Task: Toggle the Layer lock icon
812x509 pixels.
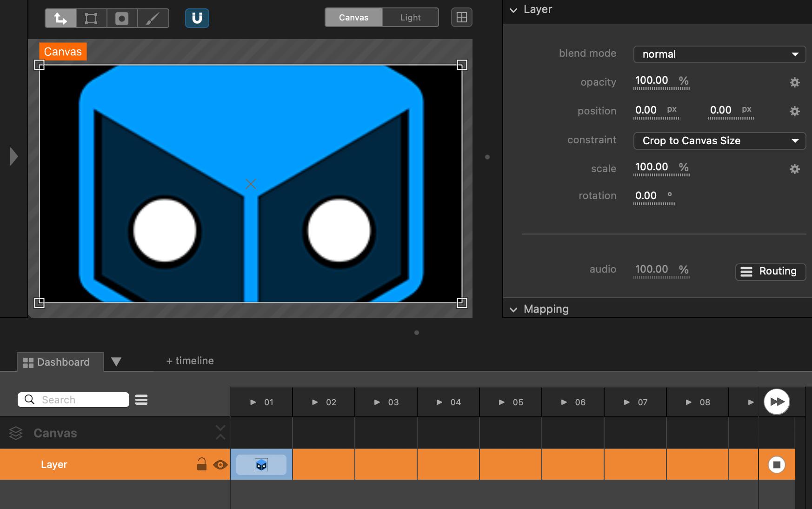Action: 201,464
